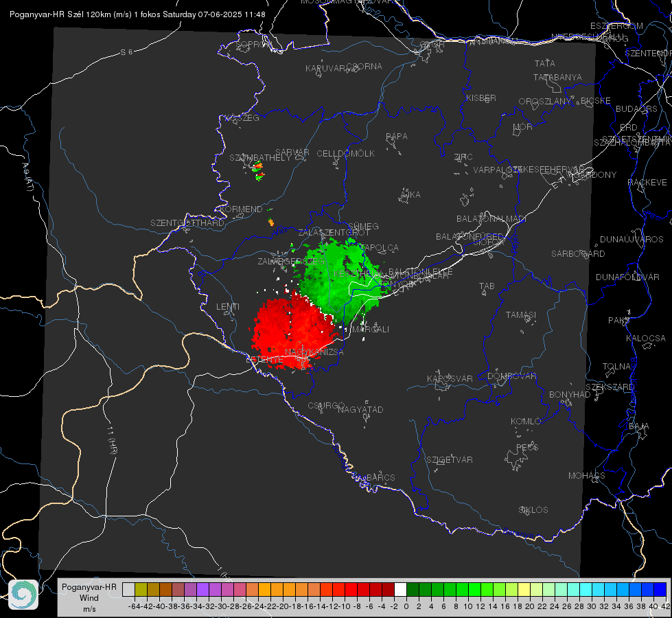Click the Poganyvar-HR legend label
This screenshot has height=618, width=672.
(x=89, y=587)
